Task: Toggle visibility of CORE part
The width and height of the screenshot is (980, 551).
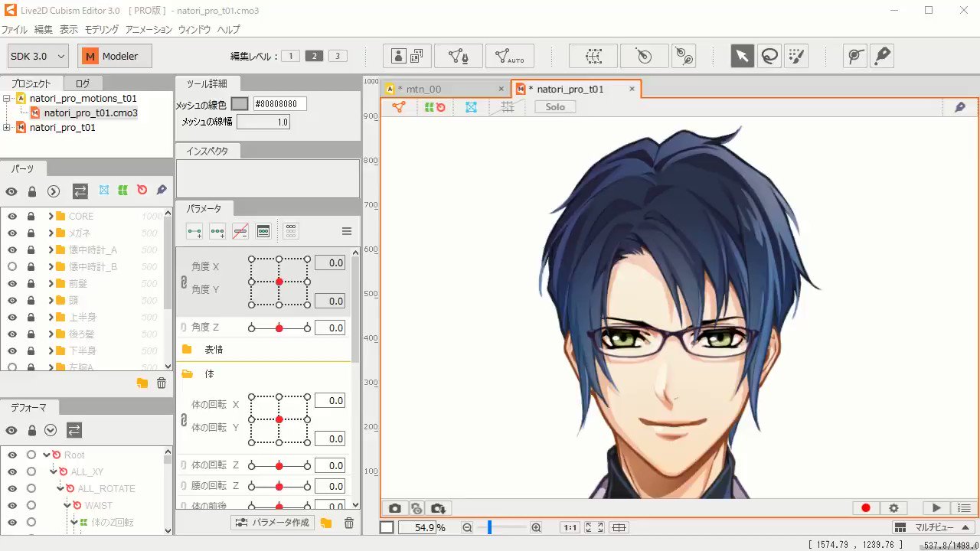Action: point(12,217)
